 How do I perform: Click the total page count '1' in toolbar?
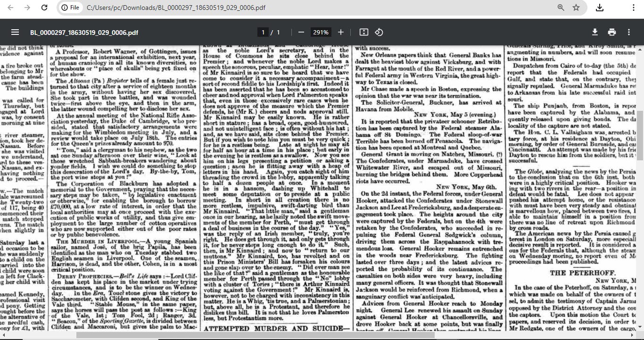[x=279, y=32]
